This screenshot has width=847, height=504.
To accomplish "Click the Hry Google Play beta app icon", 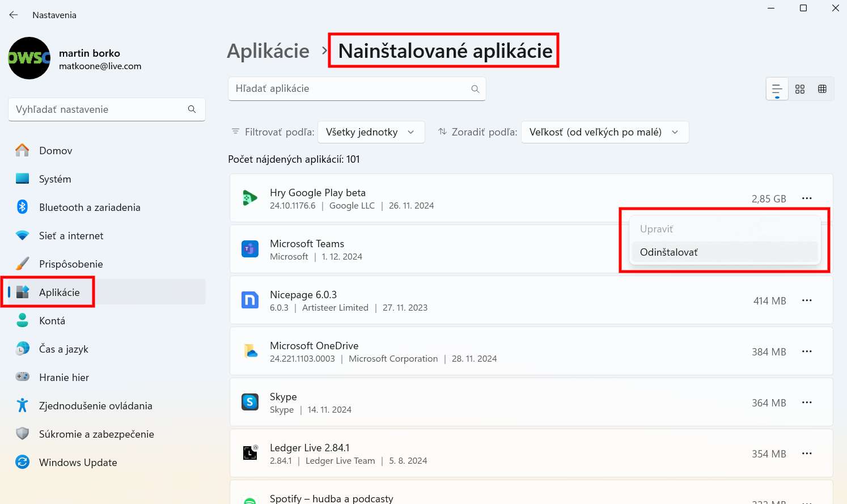I will pos(250,198).
